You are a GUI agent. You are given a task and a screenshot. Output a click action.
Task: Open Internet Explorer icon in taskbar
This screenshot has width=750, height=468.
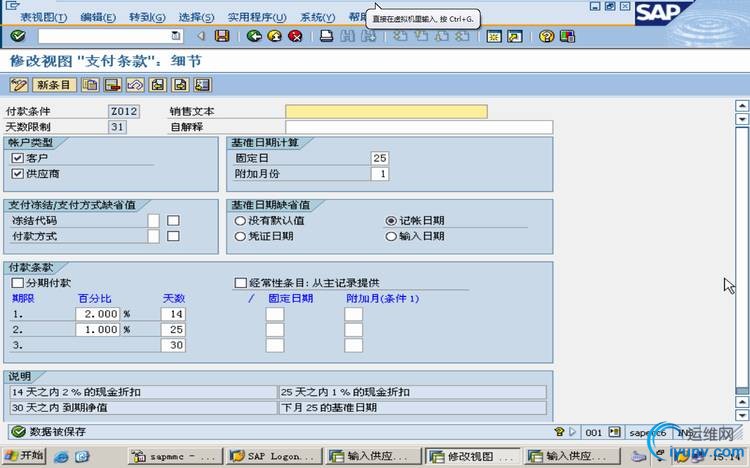[61, 457]
